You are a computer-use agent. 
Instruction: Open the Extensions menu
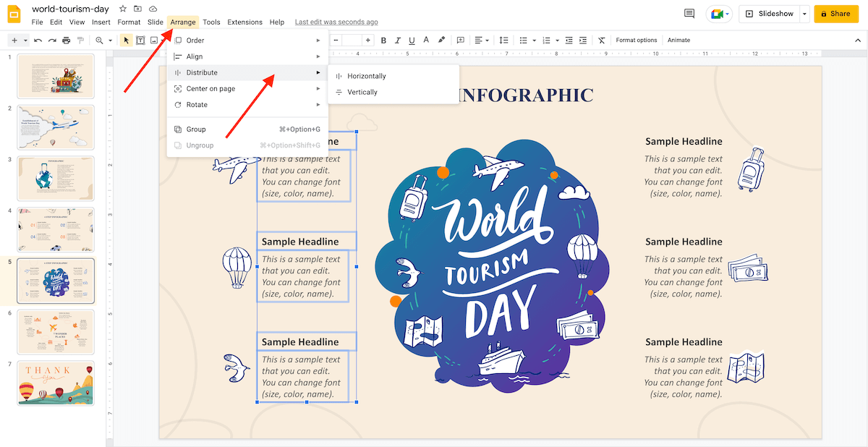coord(245,22)
